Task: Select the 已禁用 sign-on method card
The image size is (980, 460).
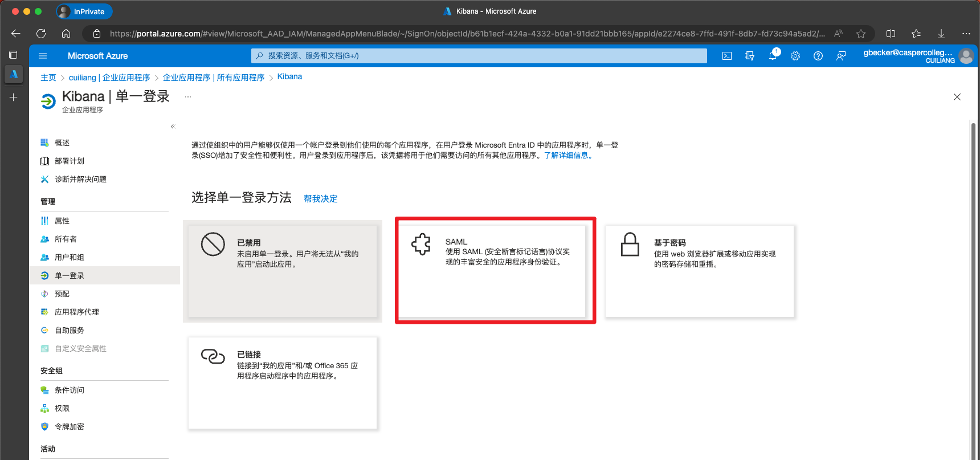Action: click(x=283, y=271)
